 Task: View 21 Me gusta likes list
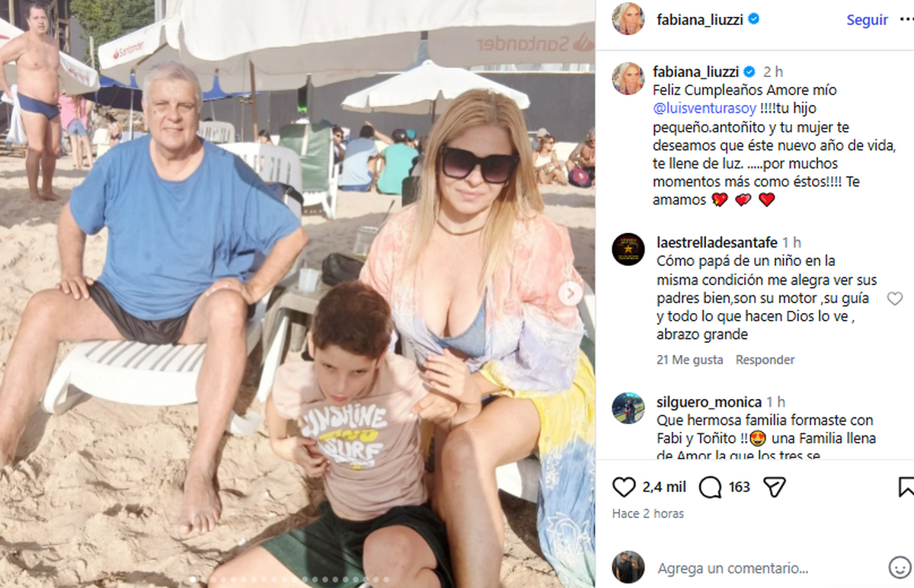(x=689, y=360)
